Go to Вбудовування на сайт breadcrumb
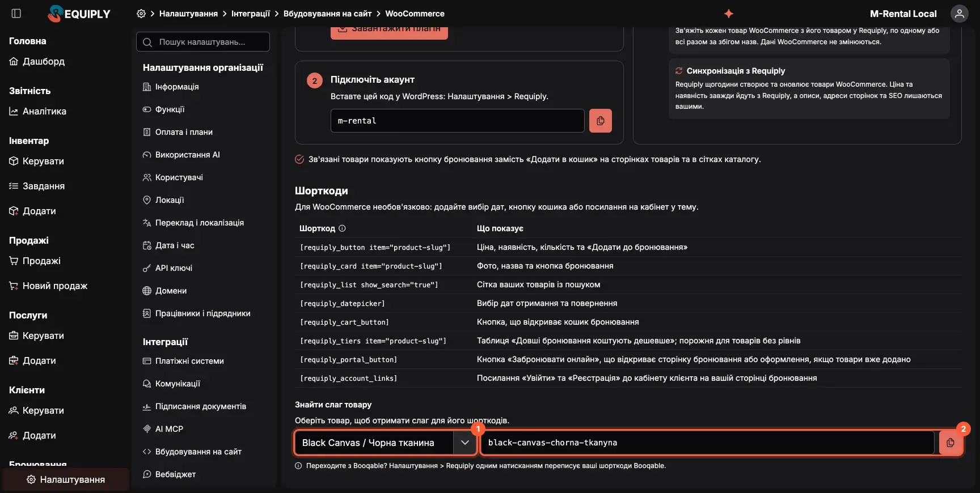980x493 pixels. pos(327,14)
